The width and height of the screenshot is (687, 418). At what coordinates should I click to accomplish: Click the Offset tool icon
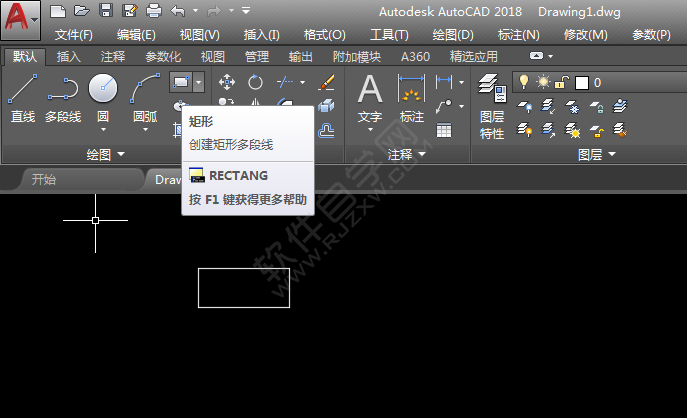pos(326,130)
